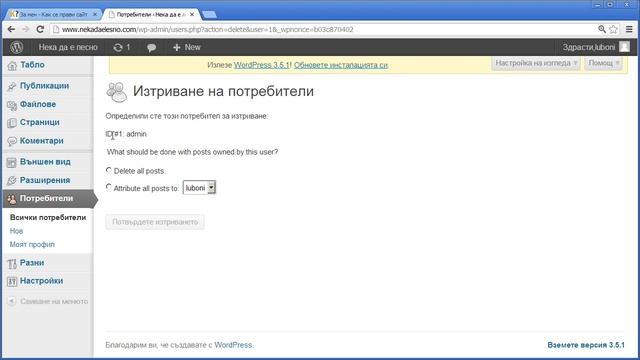Select Delete all posts radio button
The image size is (640, 360).
[x=109, y=170]
